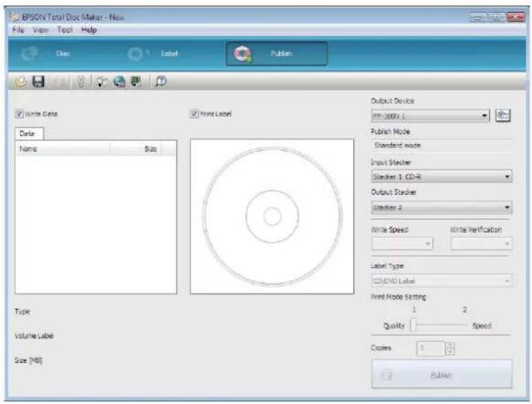The width and height of the screenshot is (532, 404).
Task: Toggle the Print Label checkbox
Action: tap(194, 114)
